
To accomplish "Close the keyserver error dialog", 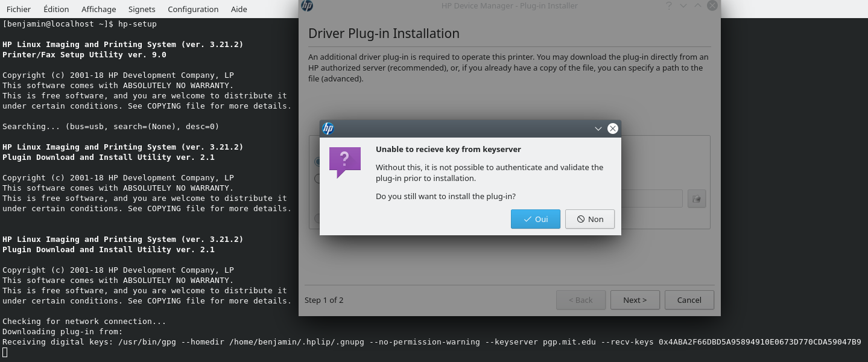I will 613,129.
